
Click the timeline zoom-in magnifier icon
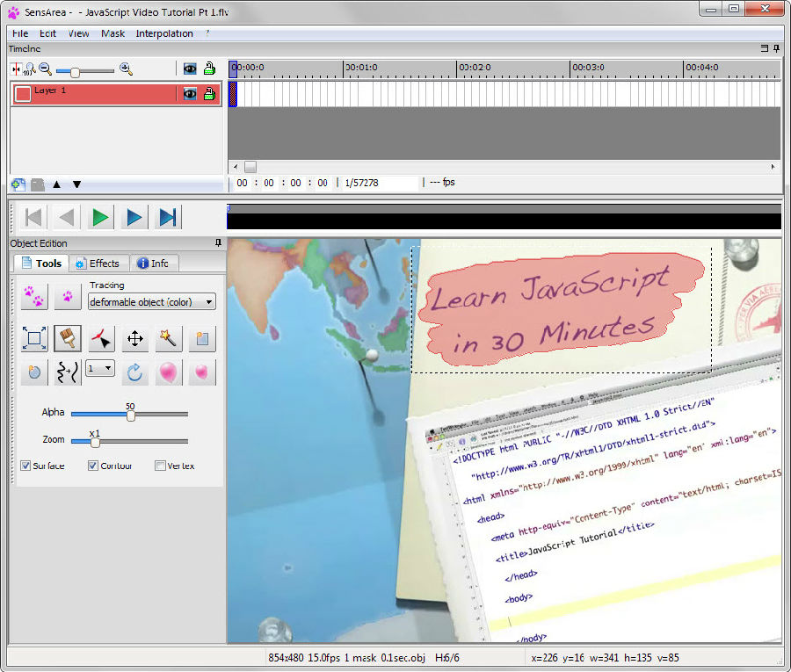(x=126, y=69)
